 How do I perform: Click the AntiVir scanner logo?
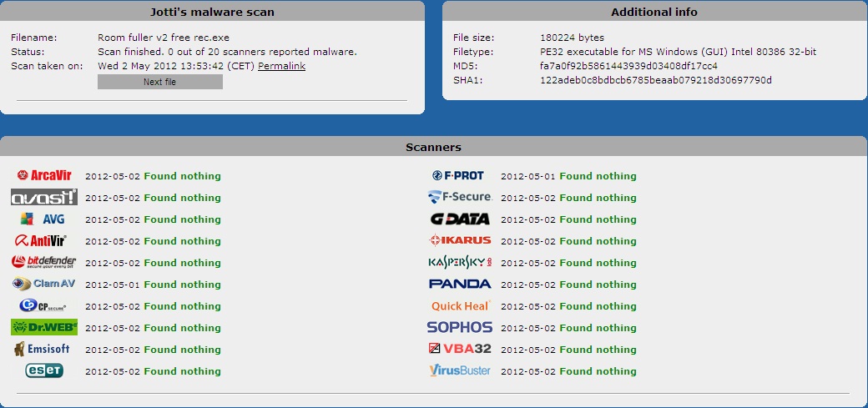point(42,241)
